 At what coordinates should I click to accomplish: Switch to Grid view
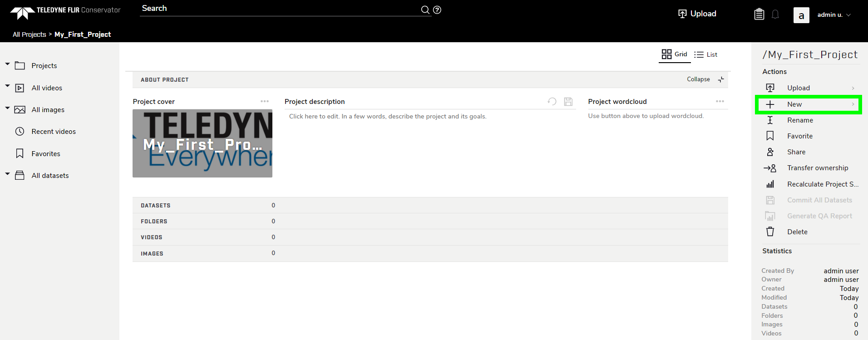674,54
